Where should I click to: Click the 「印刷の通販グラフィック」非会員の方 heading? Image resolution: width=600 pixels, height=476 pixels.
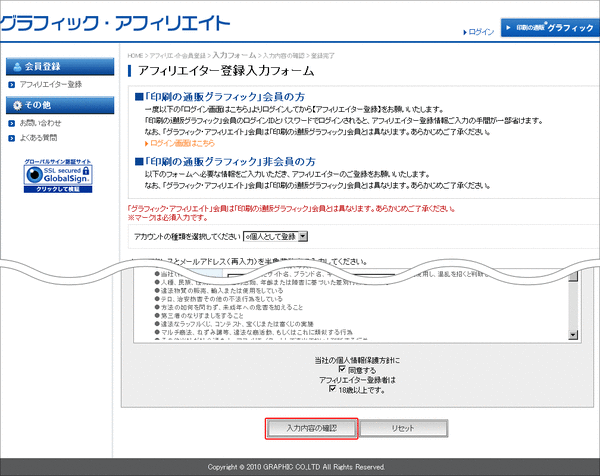pos(225,162)
